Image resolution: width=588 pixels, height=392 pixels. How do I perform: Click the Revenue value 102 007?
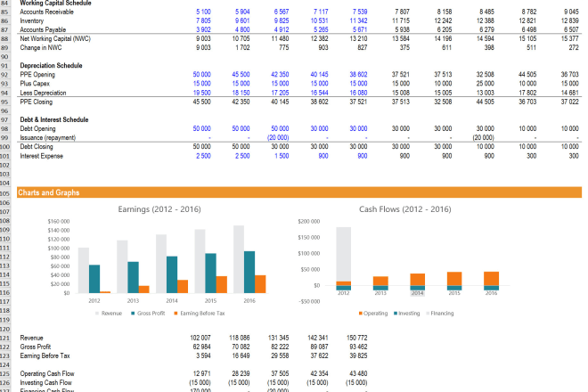[x=200, y=338]
